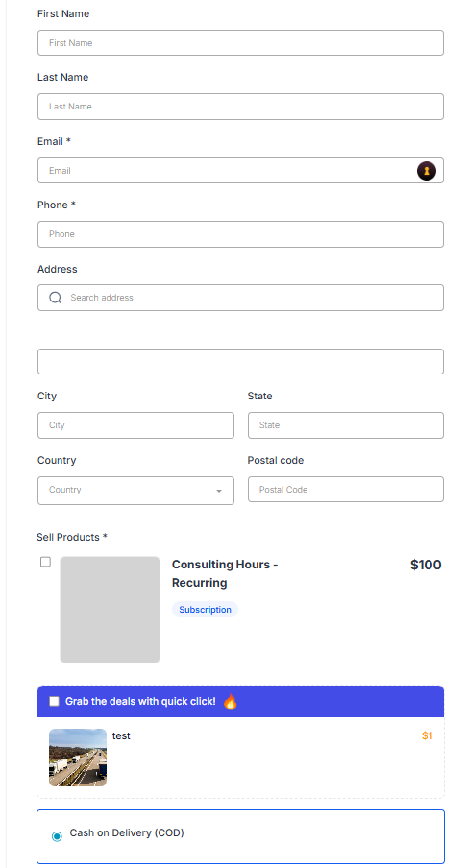Focus the City input field
The image size is (467, 868).
(135, 425)
